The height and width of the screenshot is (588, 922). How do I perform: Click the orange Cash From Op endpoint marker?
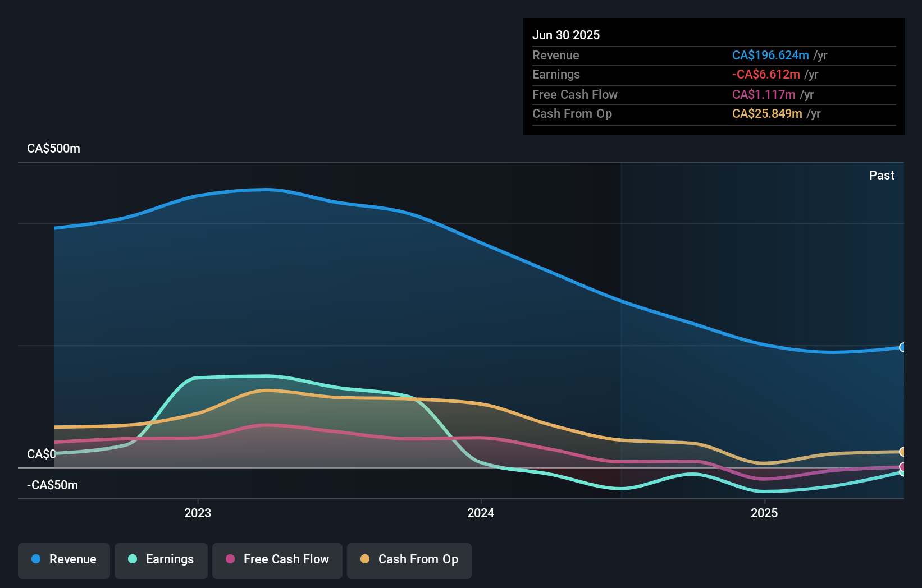(903, 452)
